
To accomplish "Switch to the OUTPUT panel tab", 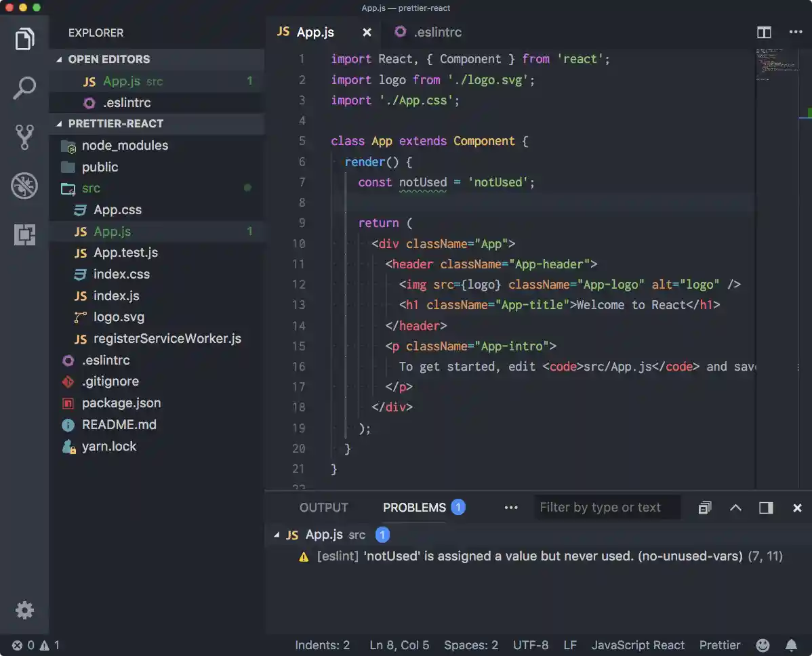I will click(323, 508).
